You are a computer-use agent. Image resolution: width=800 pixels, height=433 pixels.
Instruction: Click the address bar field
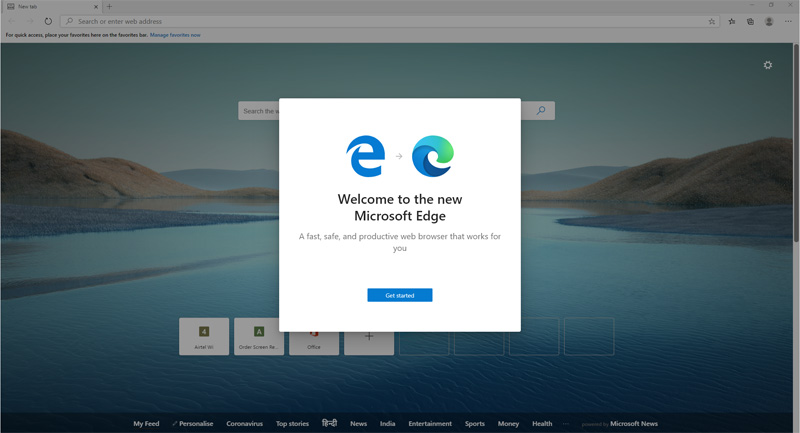point(390,21)
